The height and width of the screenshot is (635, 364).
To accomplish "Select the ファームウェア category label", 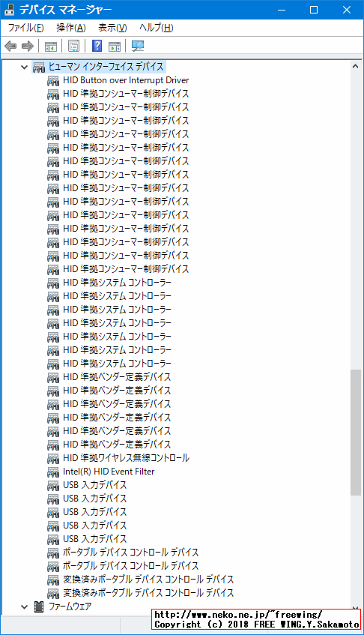I will [70, 607].
